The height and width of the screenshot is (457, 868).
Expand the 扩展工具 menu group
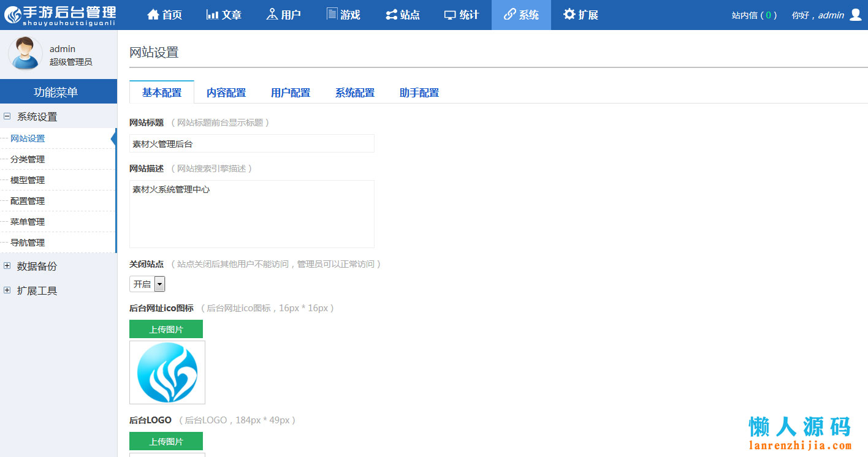[x=7, y=290]
